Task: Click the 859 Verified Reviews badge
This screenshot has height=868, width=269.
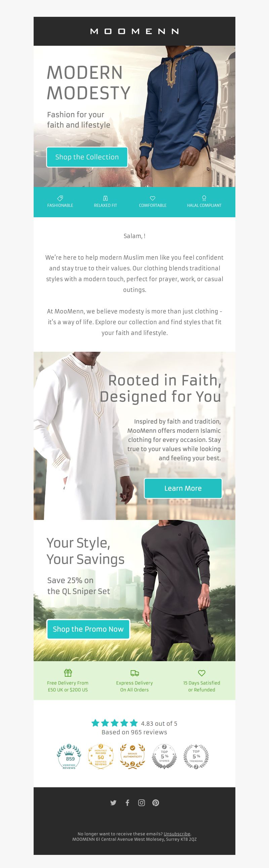Action: coord(69,757)
